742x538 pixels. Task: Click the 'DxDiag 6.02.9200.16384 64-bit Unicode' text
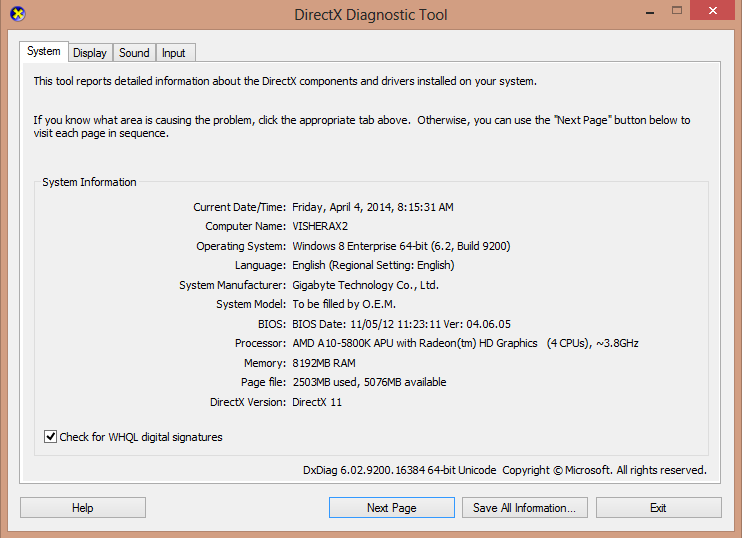(399, 470)
